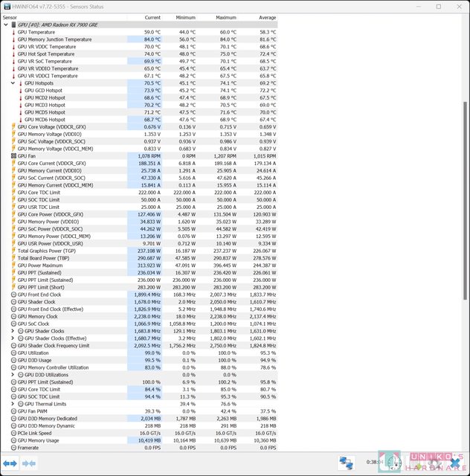Image resolution: width=470 pixels, height=476 pixels.
Task: Click the fan icon next to GPU Fan
Action: pos(13,156)
